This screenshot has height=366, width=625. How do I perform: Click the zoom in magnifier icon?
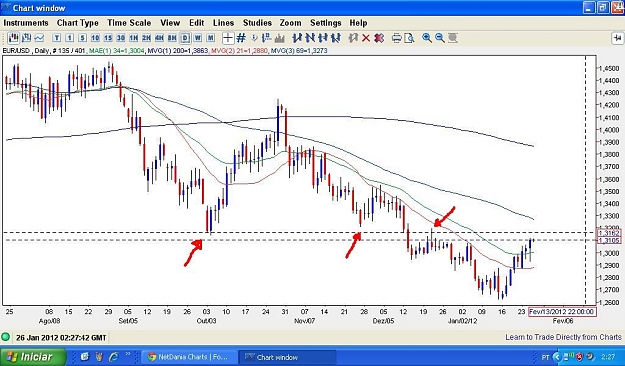click(x=426, y=38)
